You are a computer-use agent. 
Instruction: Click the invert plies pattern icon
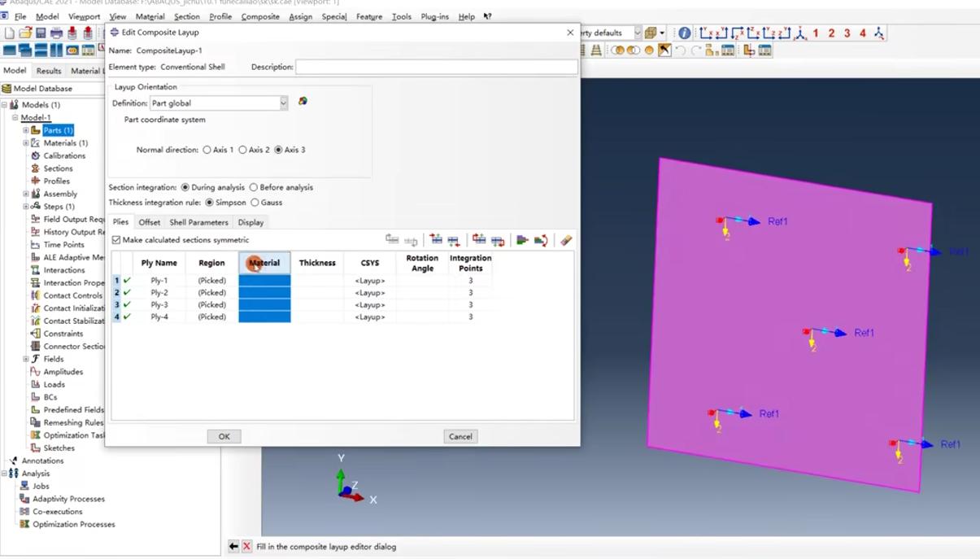pos(541,240)
